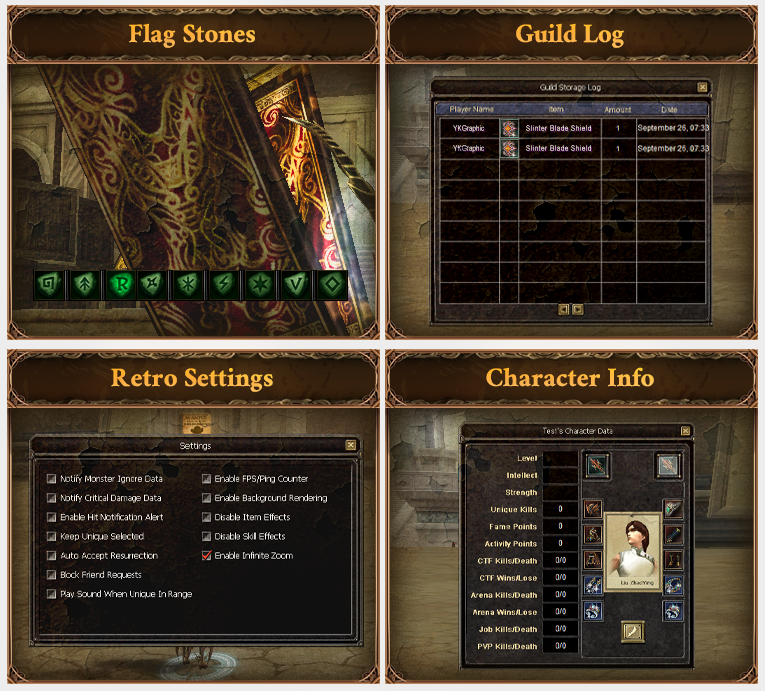Image resolution: width=765 pixels, height=691 pixels.
Task: Select the green V flag stone
Action: tap(296, 284)
